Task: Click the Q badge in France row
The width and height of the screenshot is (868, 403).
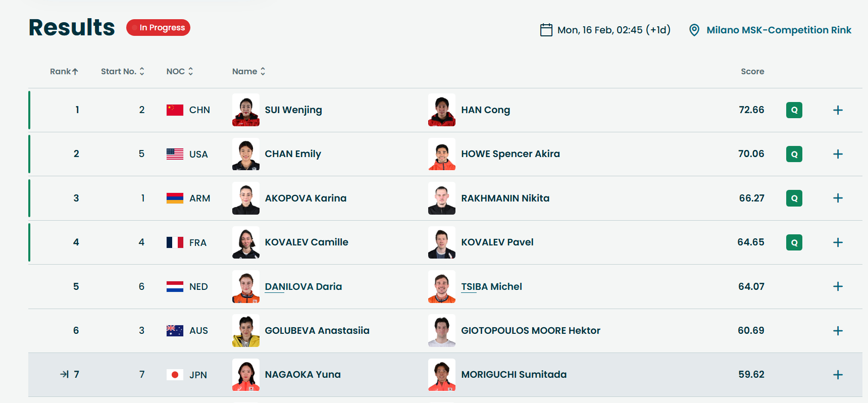Action: pos(794,242)
